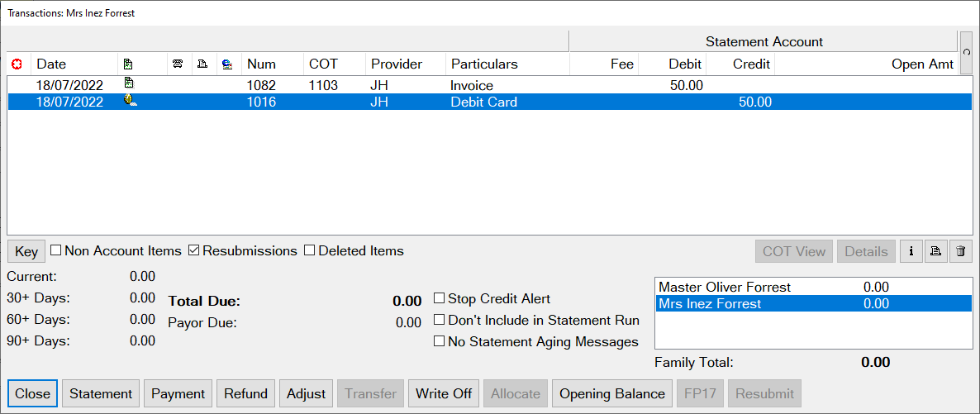Click the print icon beside Details

(935, 251)
